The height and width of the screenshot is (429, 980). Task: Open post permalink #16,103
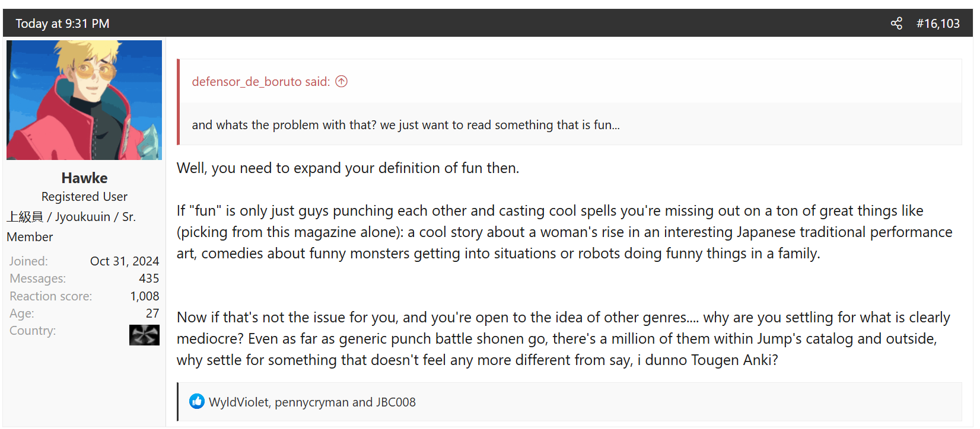(x=938, y=24)
